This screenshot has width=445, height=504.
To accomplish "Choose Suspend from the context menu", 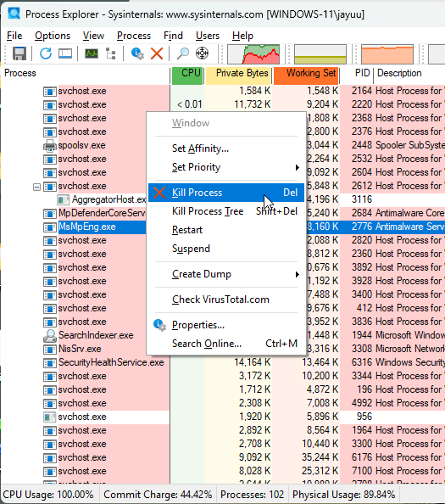I will [x=226, y=249].
